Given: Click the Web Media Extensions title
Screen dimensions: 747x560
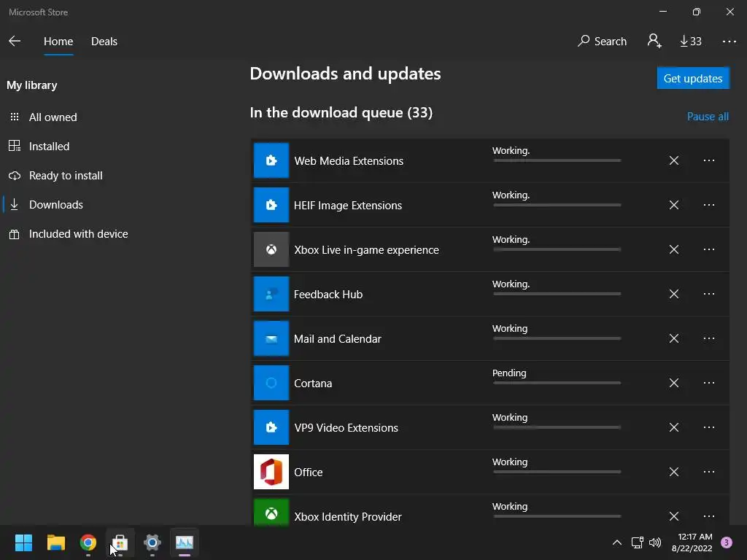Looking at the screenshot, I should (x=349, y=161).
